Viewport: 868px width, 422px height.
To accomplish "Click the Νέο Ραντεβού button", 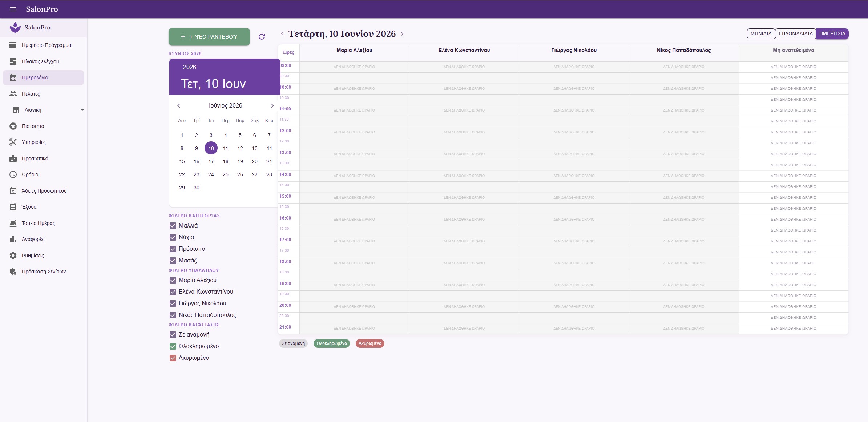I will click(x=209, y=37).
